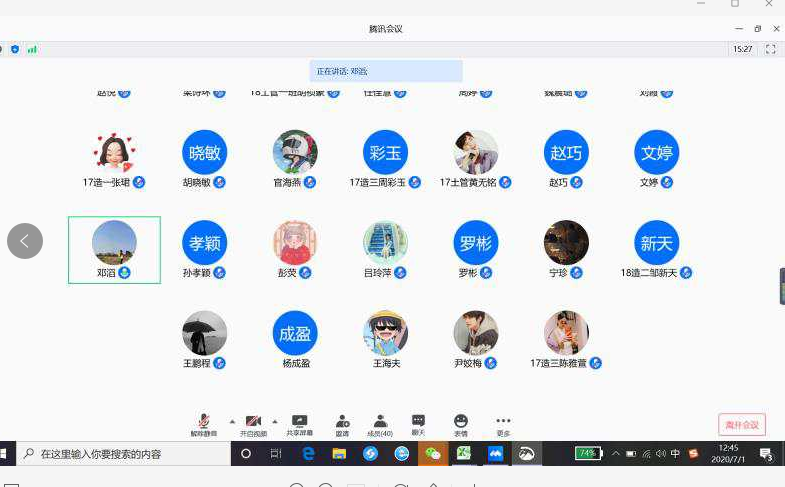Click the blue security shield icon
Viewport: 785px width, 487px height.
coord(15,48)
